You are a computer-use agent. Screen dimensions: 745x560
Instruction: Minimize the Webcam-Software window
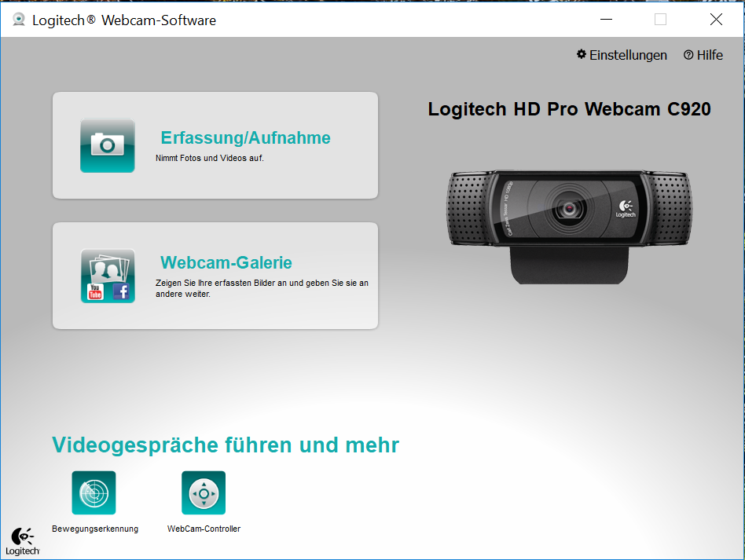[x=606, y=20]
